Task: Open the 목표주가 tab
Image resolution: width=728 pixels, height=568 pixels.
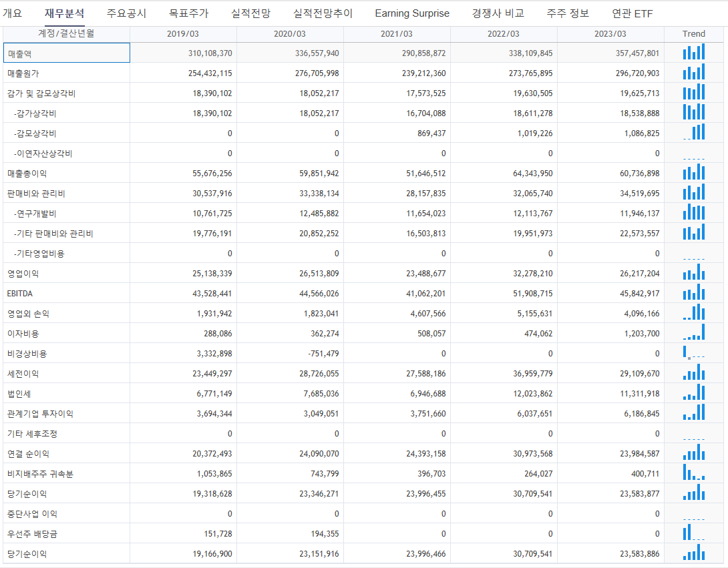Action: pyautogui.click(x=188, y=13)
